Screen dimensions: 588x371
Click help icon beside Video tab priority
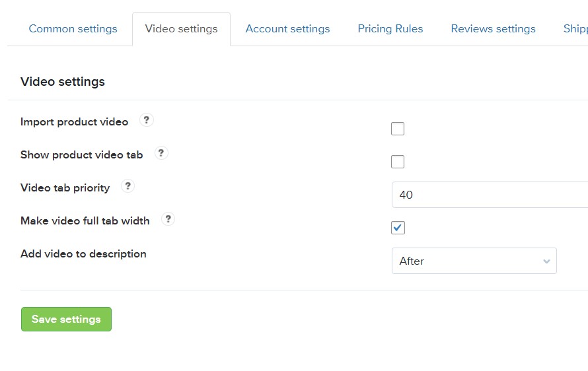tap(128, 186)
